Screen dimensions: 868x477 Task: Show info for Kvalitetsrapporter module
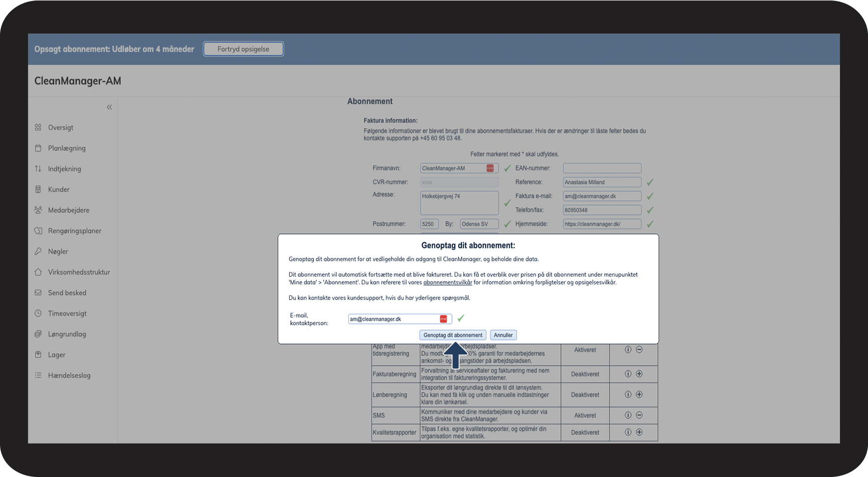628,432
